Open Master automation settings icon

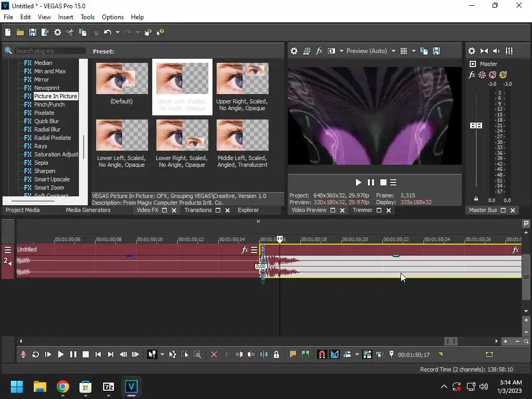click(x=482, y=75)
